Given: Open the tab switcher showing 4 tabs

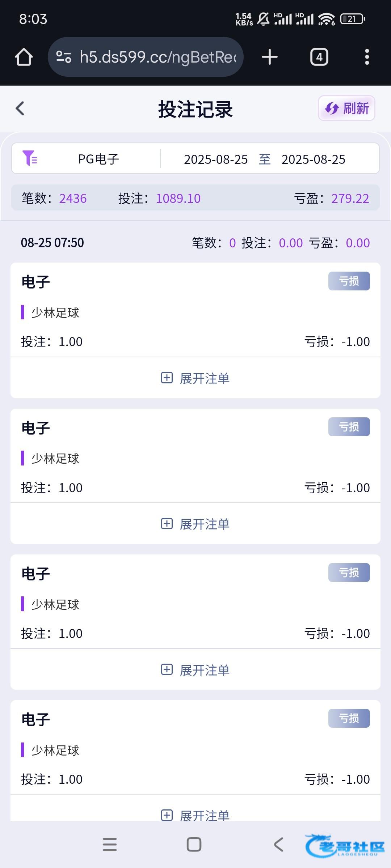Looking at the screenshot, I should coord(319,57).
